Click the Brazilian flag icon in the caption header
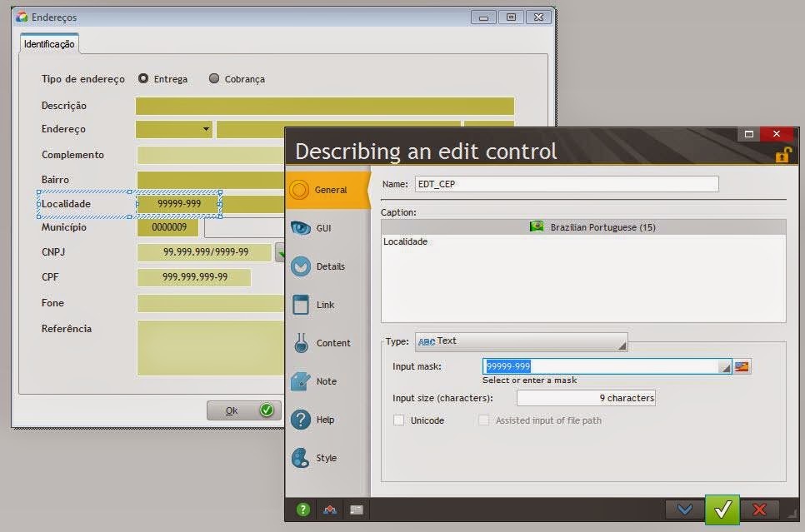805x532 pixels. (x=537, y=226)
